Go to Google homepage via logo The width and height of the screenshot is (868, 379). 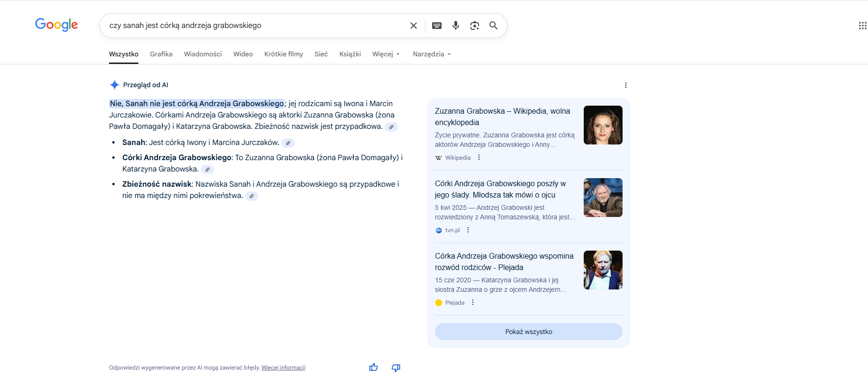click(56, 25)
